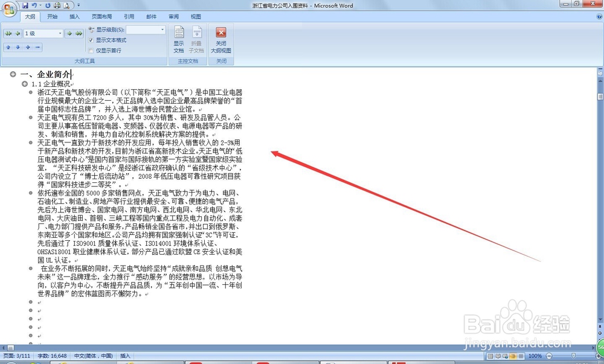604x364 pixels.
Task: Zoom out with the minus button
Action: point(549,356)
